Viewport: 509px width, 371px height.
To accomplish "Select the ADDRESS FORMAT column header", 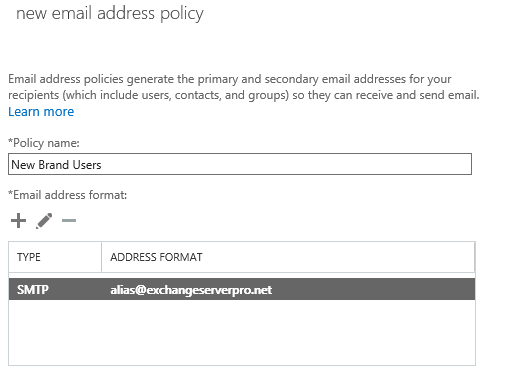I will (288, 257).
